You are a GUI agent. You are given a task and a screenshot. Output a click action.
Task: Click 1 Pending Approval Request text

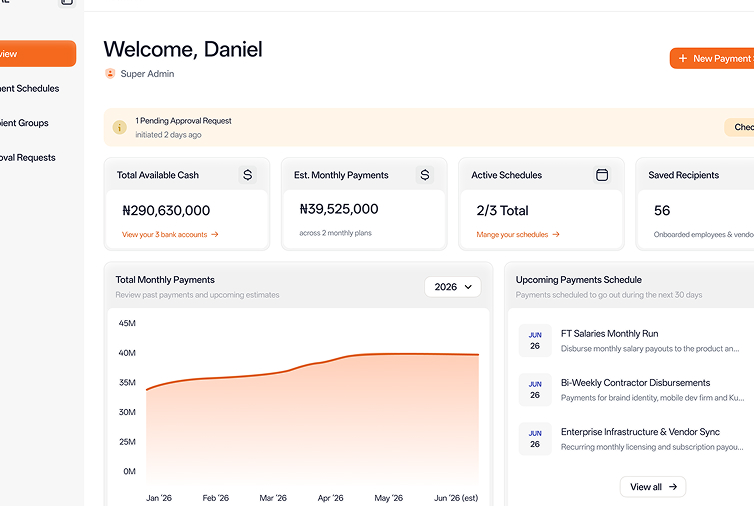(x=183, y=121)
